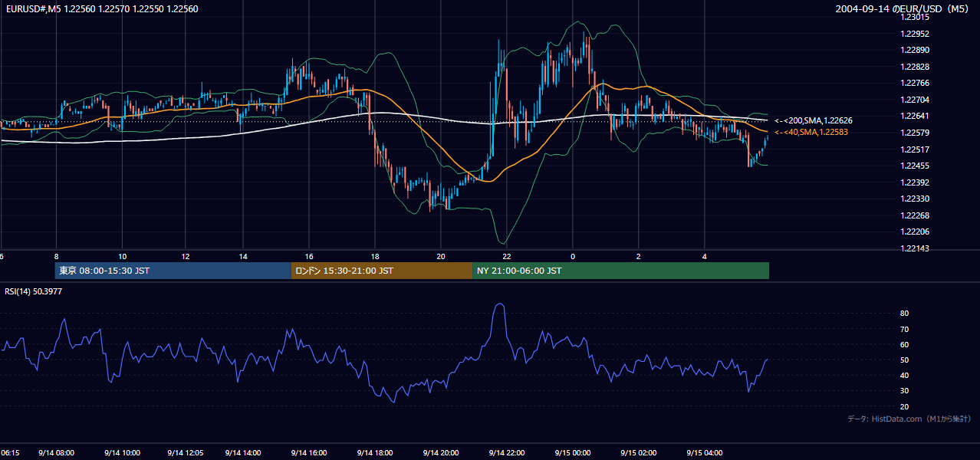Click price axis value 1.22330
Image resolution: width=980 pixels, height=460 pixels.
pos(915,199)
